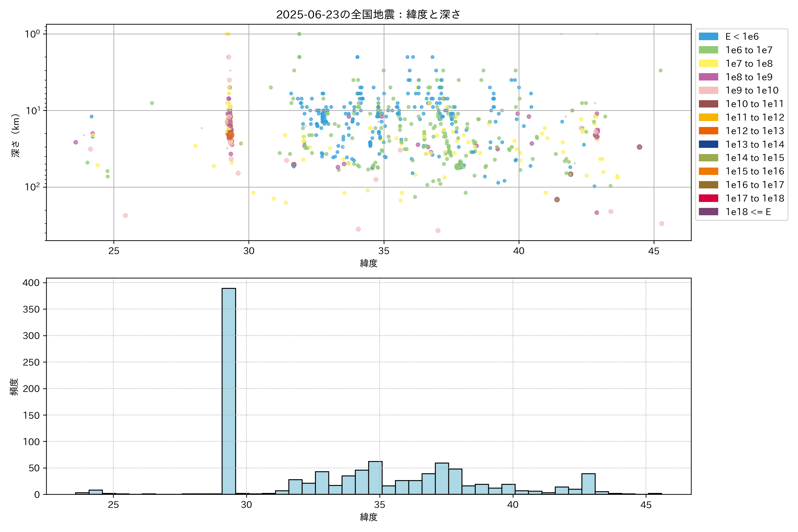
Task: Click the brown '1e10 to 1e11' legend swatch
Action: click(x=708, y=104)
